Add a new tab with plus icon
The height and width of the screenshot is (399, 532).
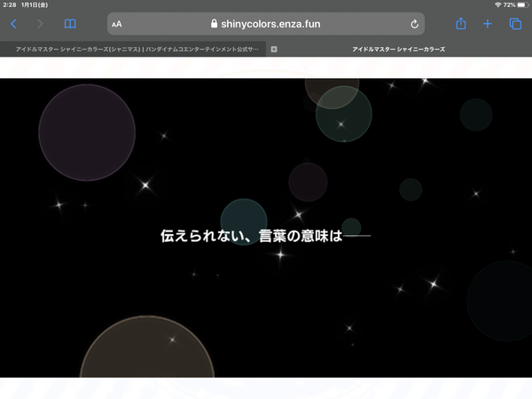(488, 24)
